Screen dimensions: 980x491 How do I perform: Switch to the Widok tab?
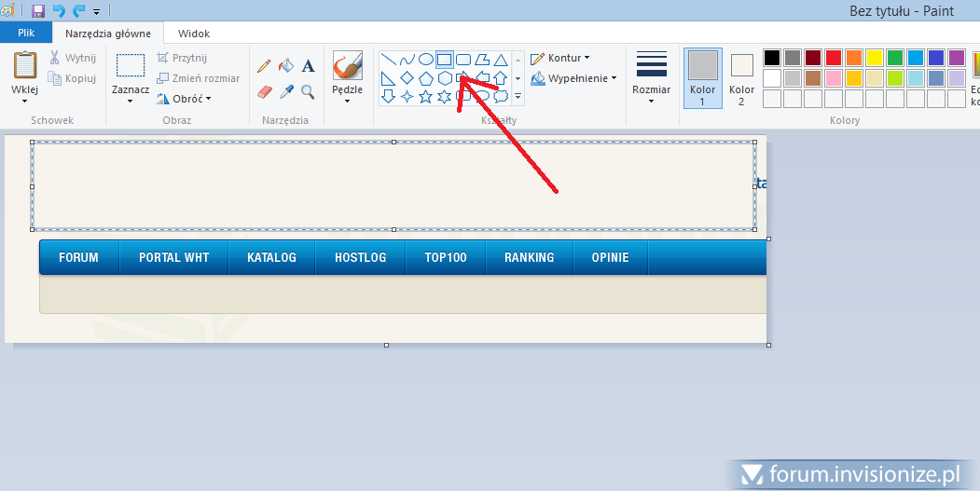pyautogui.click(x=193, y=34)
